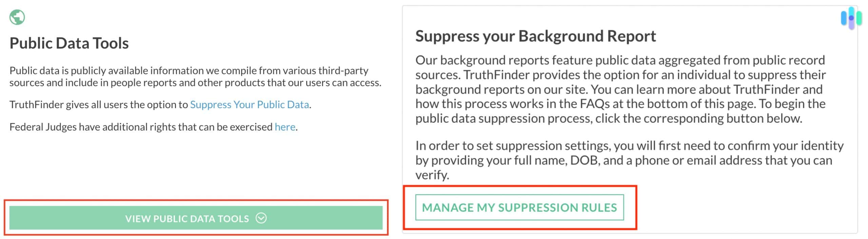
Task: Click the 'here' link for Federal Judges rights
Action: (x=285, y=127)
